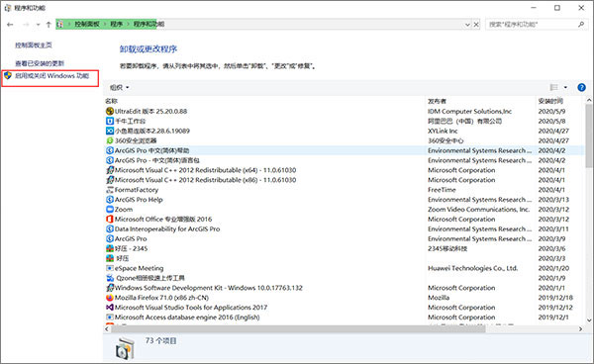Viewport: 594px width, 364px height.
Task: Click install date 2020/5/9 cell
Action: tap(551, 111)
